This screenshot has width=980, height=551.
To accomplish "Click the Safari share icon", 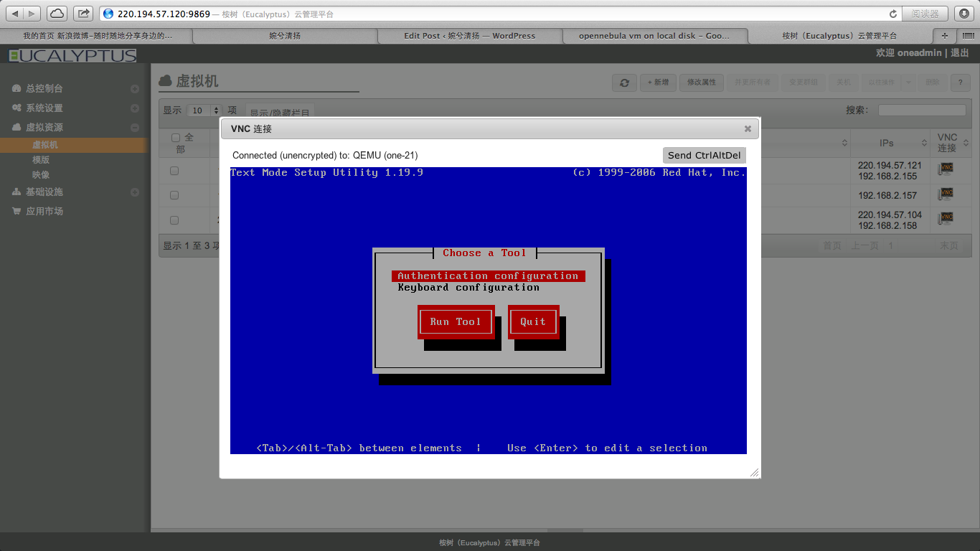I will tap(83, 14).
